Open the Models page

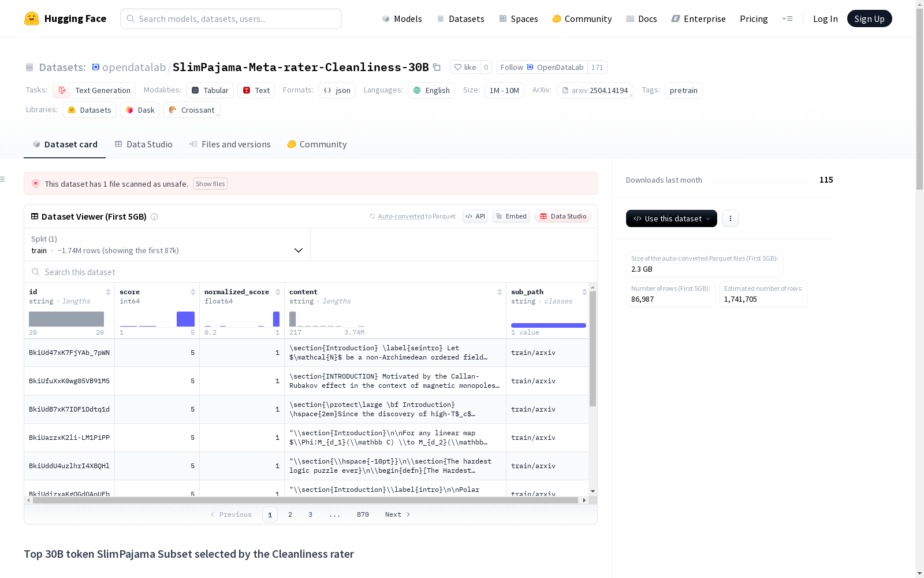tap(402, 18)
